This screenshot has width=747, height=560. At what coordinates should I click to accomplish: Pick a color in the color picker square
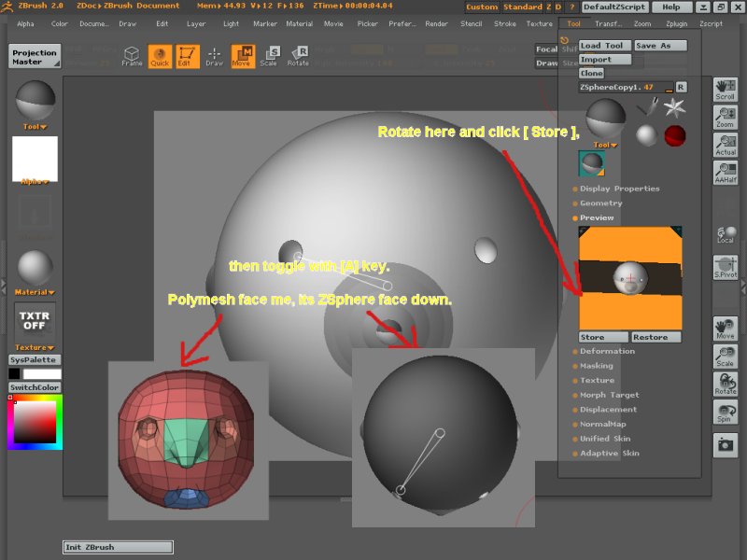point(35,422)
